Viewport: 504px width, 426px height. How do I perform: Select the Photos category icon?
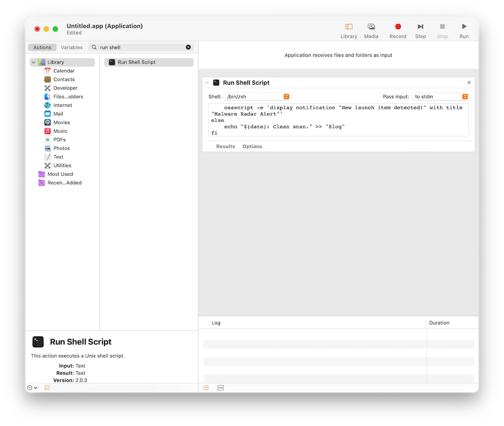(47, 149)
